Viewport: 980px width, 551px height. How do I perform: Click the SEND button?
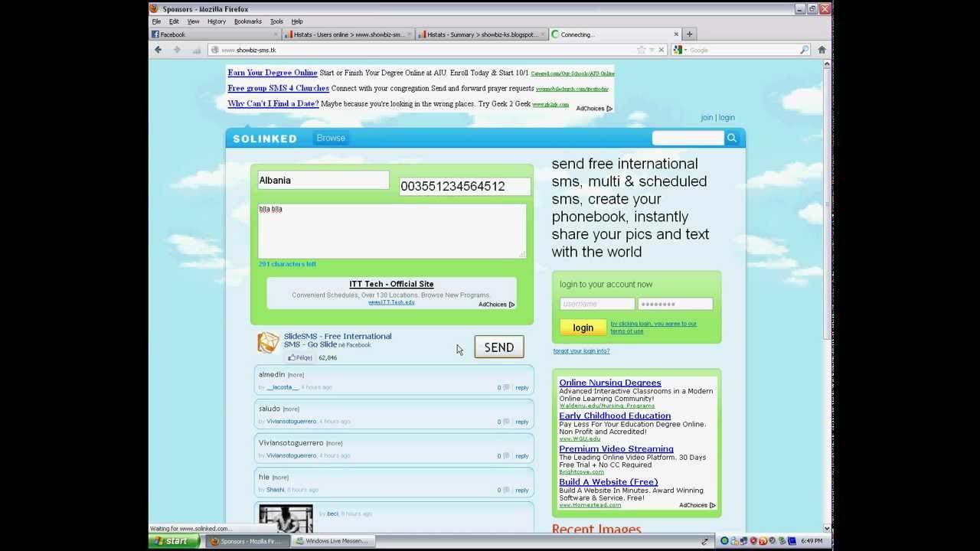(x=499, y=347)
